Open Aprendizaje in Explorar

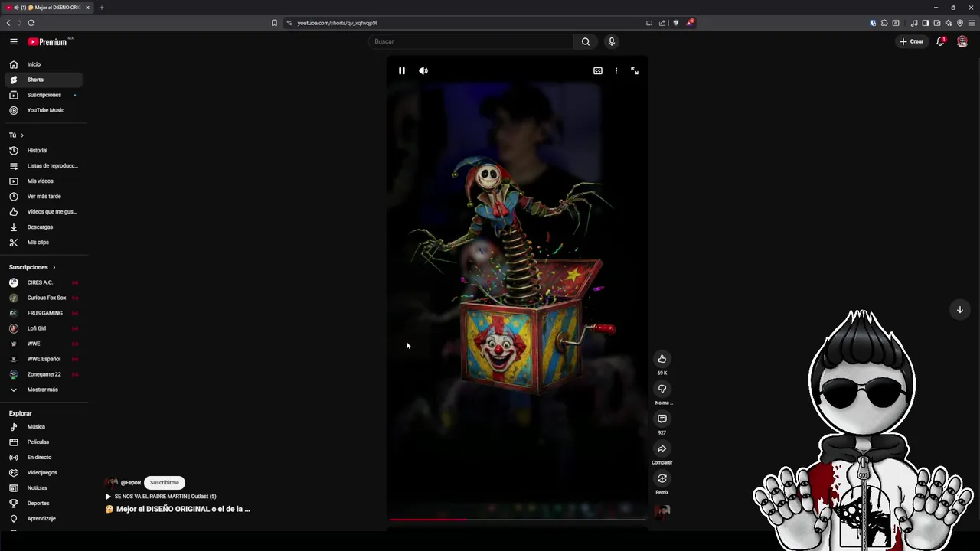43,519
